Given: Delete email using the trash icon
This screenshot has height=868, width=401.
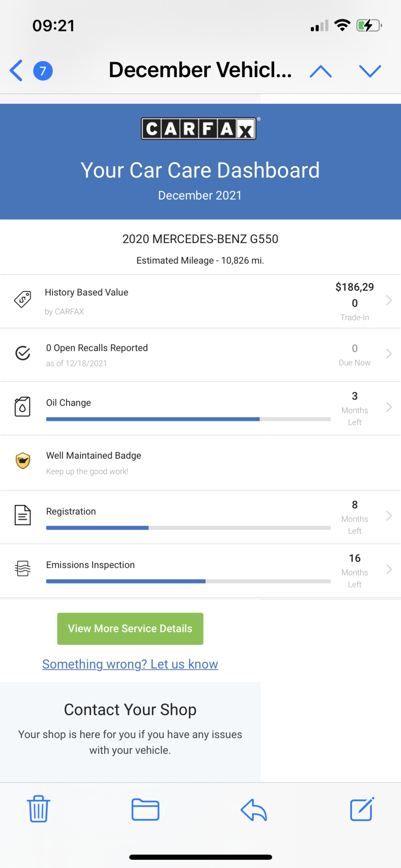Looking at the screenshot, I should click(39, 809).
